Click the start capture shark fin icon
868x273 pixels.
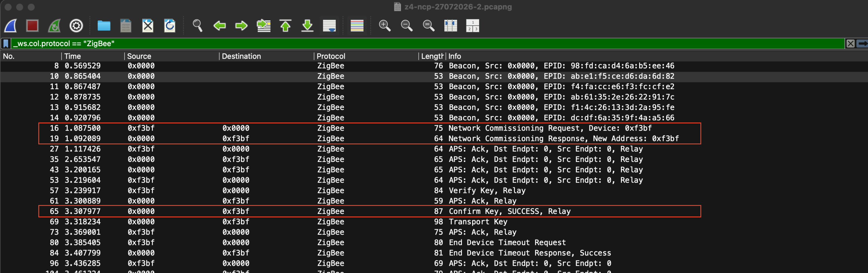pos(10,25)
